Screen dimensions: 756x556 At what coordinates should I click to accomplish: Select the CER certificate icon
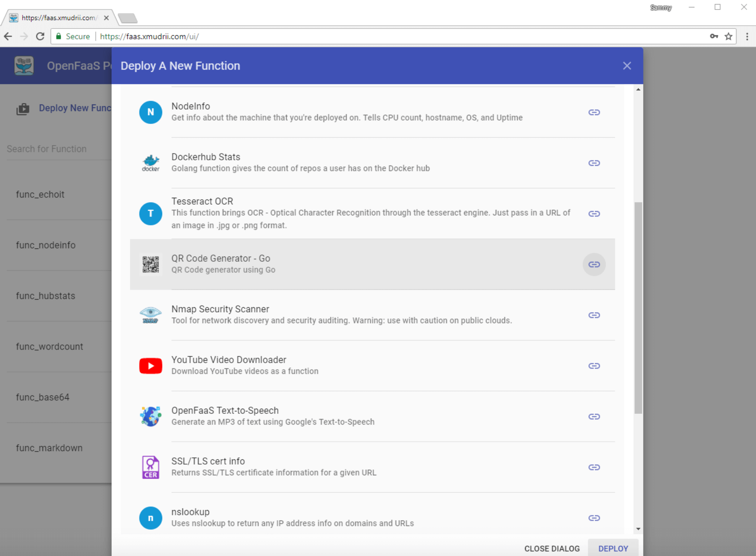click(x=151, y=467)
